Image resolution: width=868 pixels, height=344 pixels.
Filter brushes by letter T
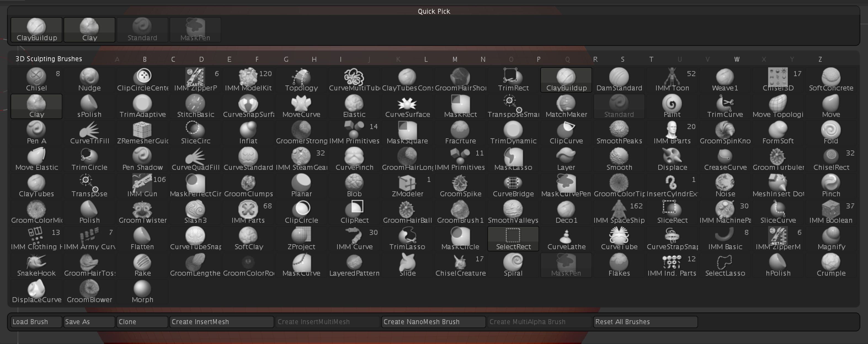point(651,59)
